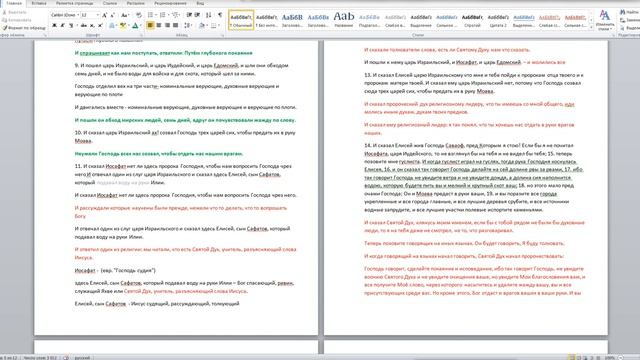Click the Text Effects icon

112,25
